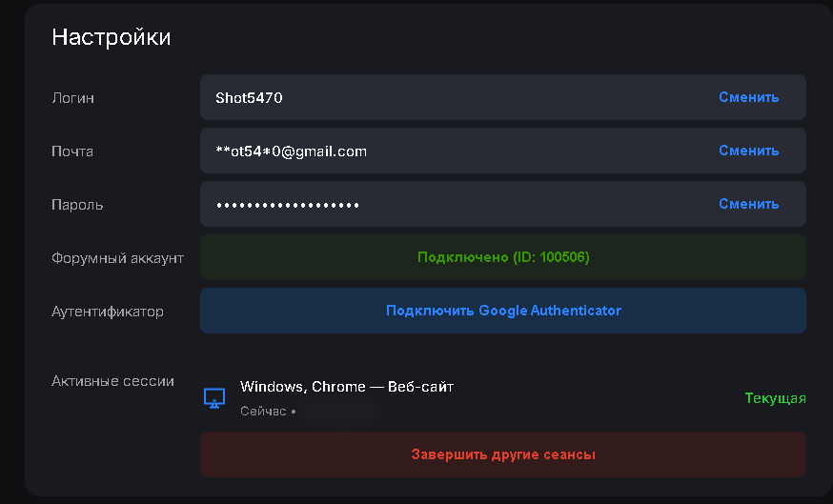Click the "Логин" label

click(x=72, y=98)
